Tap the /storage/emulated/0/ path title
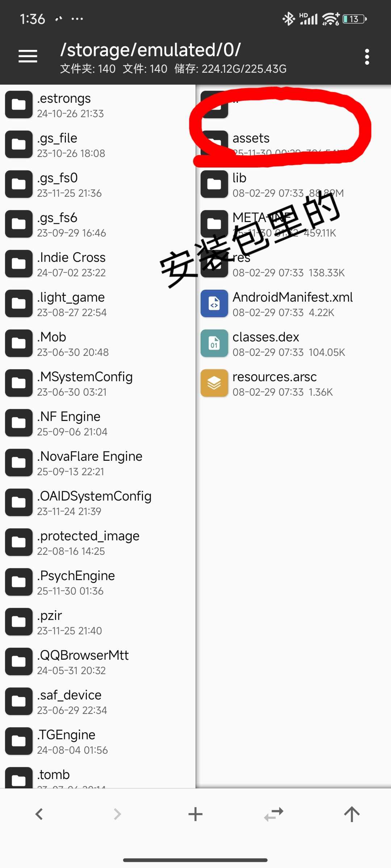Viewport: 391px width, 868px height. (x=150, y=50)
